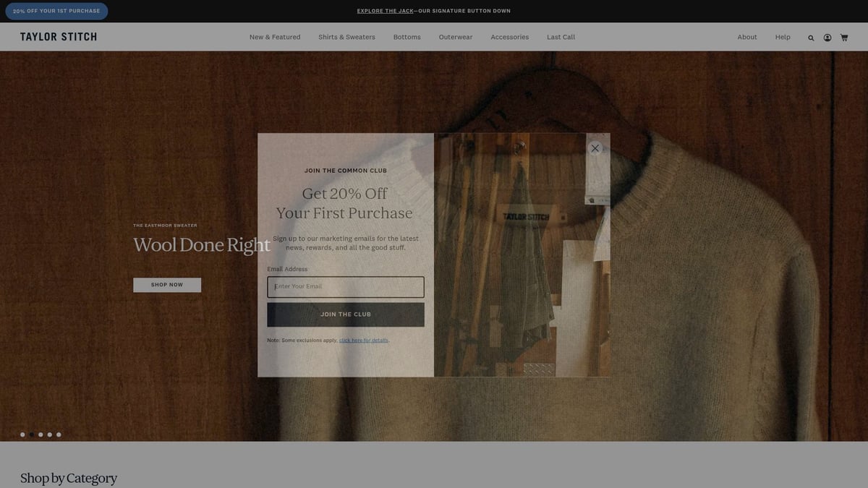Select the third carousel slide dot
The width and height of the screenshot is (868, 488).
(x=41, y=435)
